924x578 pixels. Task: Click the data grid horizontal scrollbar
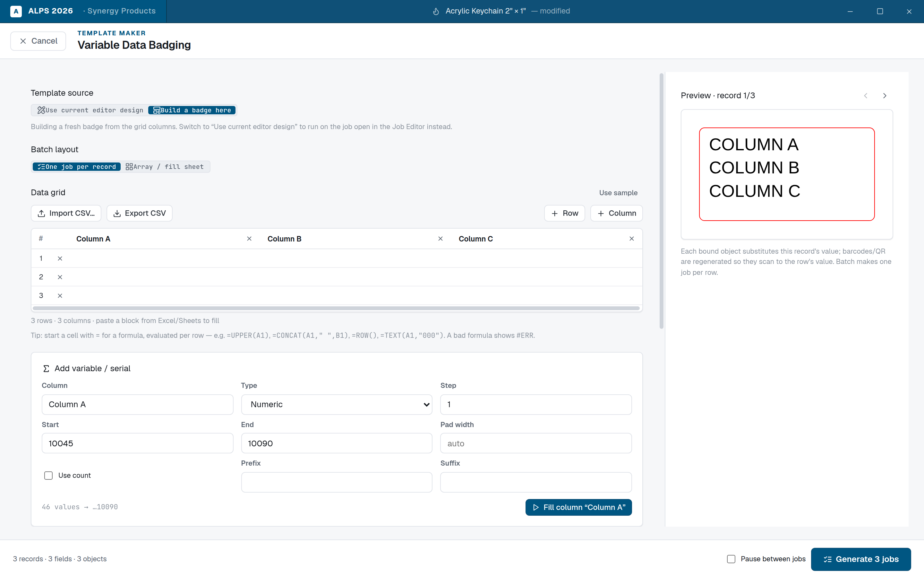(x=336, y=308)
